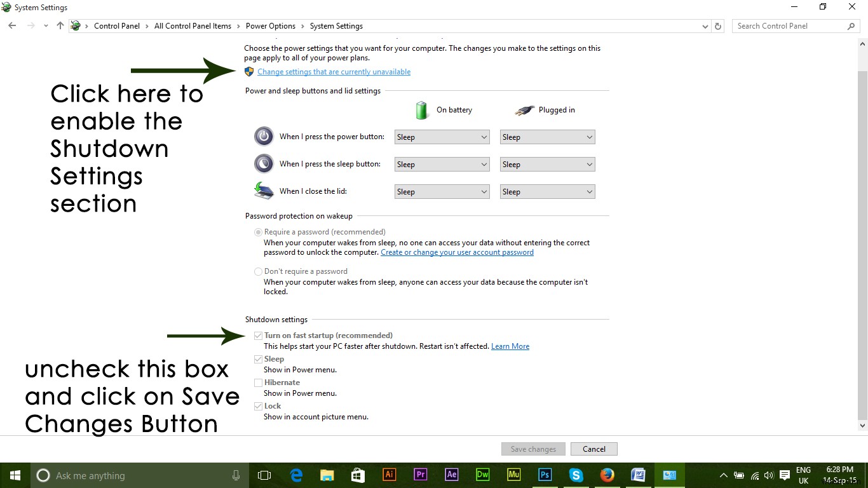
Task: Show hidden system tray icons
Action: pos(723,475)
